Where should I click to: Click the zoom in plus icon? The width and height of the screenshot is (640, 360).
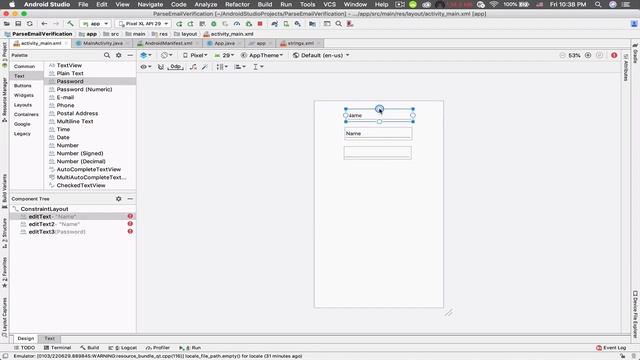[x=588, y=55]
